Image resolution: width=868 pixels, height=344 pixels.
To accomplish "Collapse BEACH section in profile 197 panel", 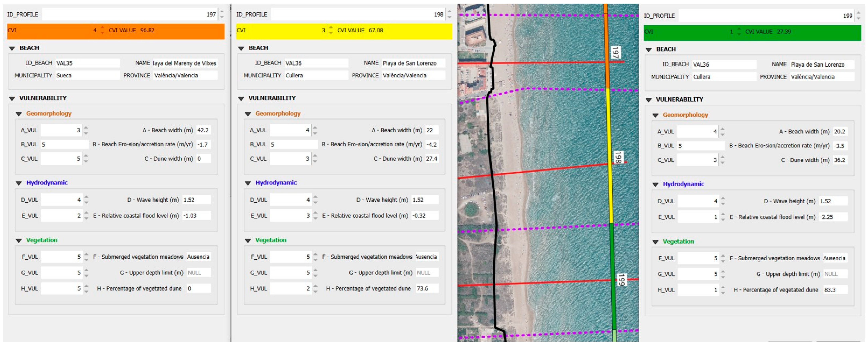I will pos(12,48).
